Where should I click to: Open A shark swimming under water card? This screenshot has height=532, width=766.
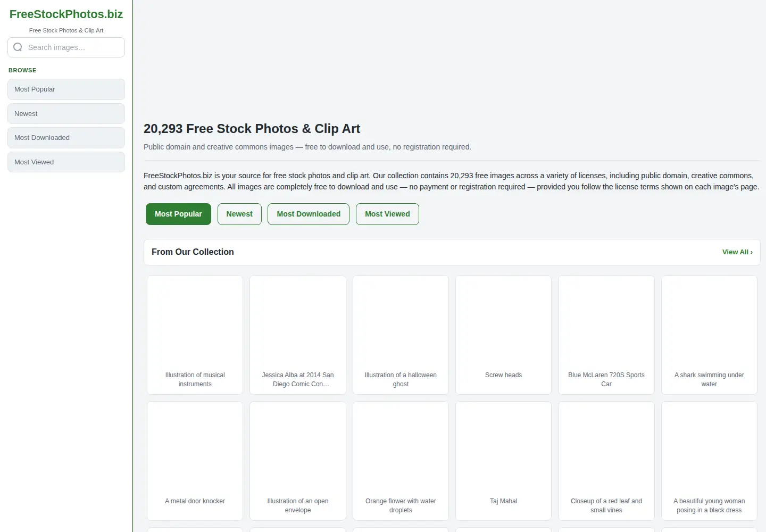709,335
